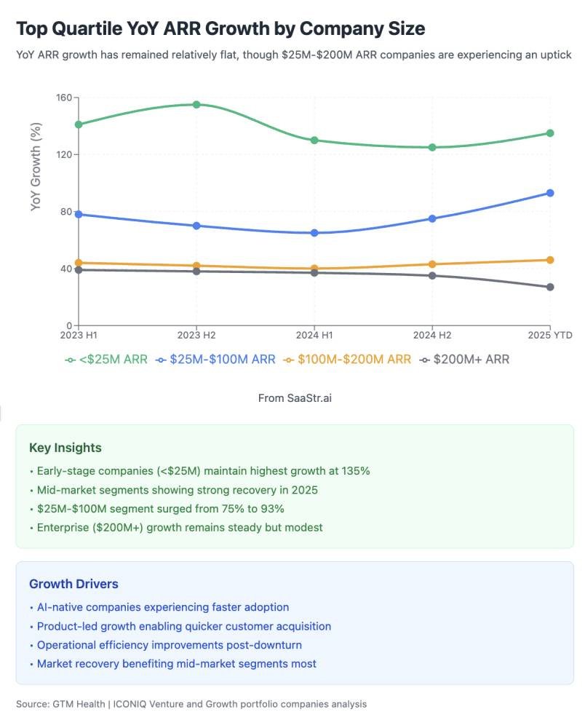This screenshot has height=728, width=585.
Task: Click the orange data point at 2024 H1
Action: 314,269
